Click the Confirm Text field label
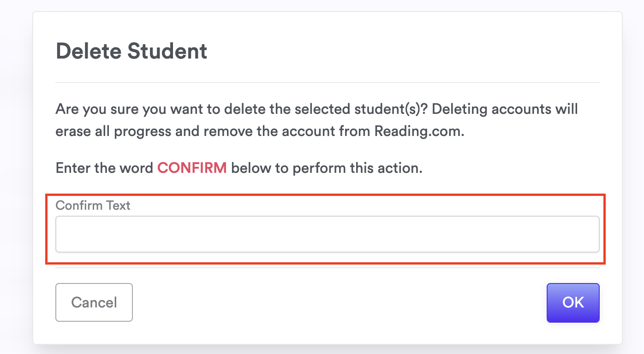 pos(93,205)
